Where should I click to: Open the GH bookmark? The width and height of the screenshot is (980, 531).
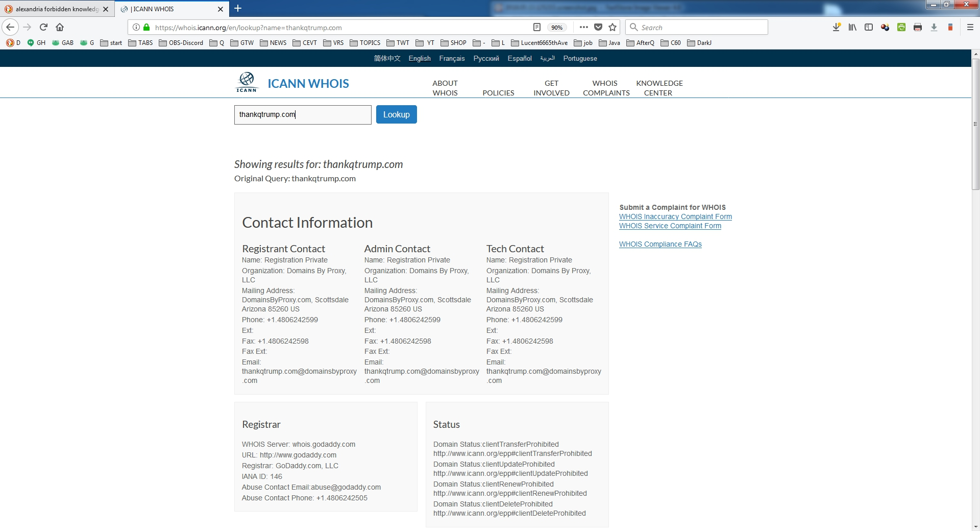point(36,43)
